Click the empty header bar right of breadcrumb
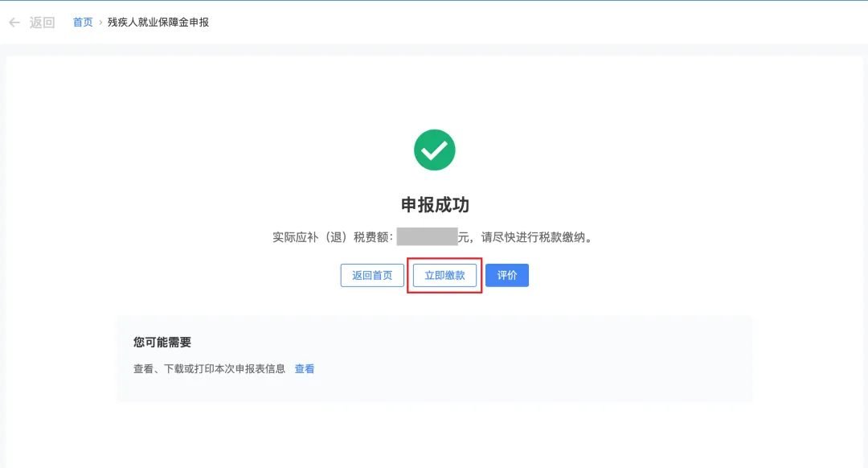 [x=563, y=23]
